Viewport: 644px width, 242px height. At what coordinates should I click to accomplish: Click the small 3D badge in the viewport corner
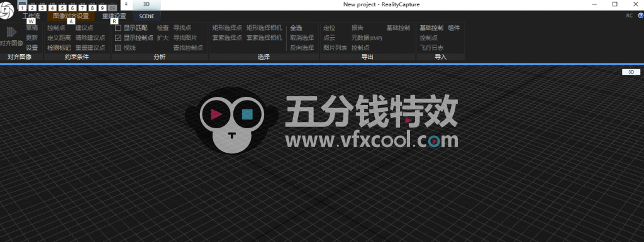[x=631, y=72]
